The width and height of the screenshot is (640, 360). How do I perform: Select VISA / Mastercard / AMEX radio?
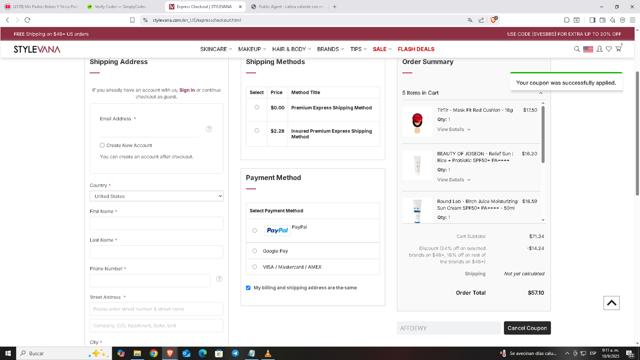point(255,267)
